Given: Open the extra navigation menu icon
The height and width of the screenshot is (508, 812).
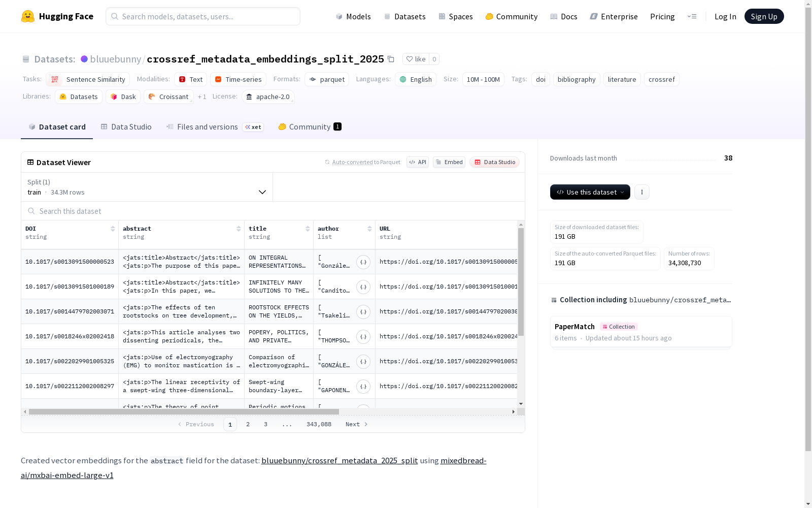Looking at the screenshot, I should pos(692,16).
